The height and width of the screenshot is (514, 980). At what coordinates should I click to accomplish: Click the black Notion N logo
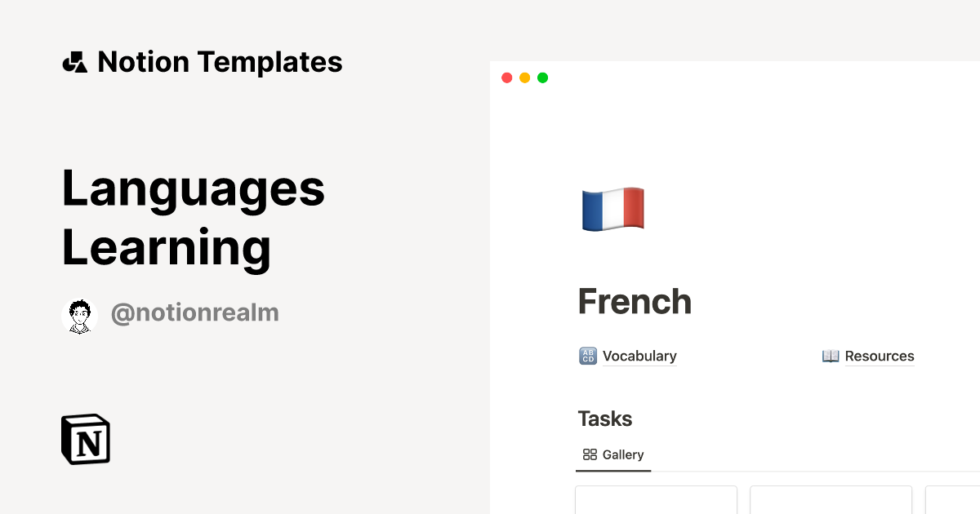85,439
